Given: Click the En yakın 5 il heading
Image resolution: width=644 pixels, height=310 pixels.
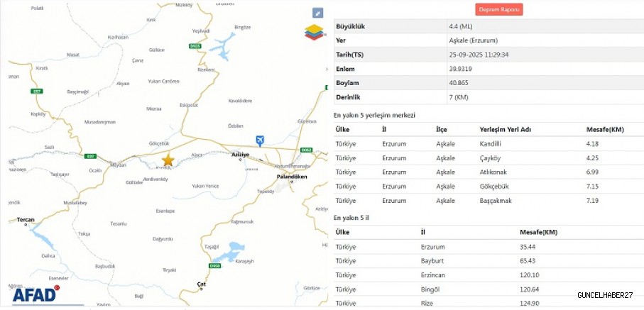Looking at the screenshot, I should click(351, 218).
